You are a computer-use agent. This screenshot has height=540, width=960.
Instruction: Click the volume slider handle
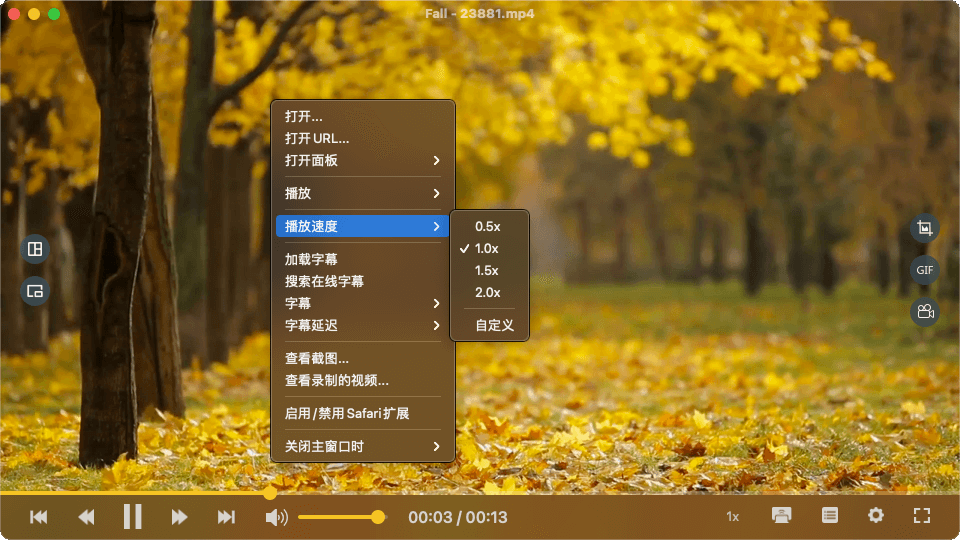(378, 517)
